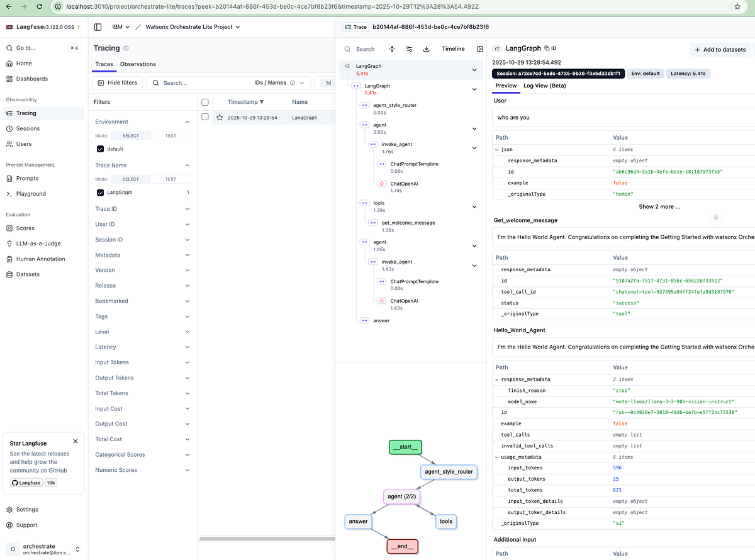
Task: Open Settings in the sidebar
Action: pyautogui.click(x=27, y=510)
